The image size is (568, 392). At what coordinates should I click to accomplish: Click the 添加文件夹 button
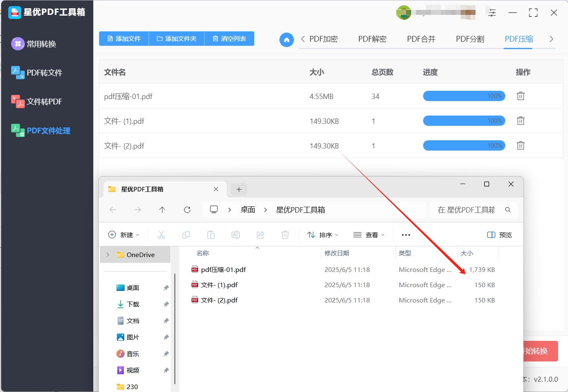[177, 38]
